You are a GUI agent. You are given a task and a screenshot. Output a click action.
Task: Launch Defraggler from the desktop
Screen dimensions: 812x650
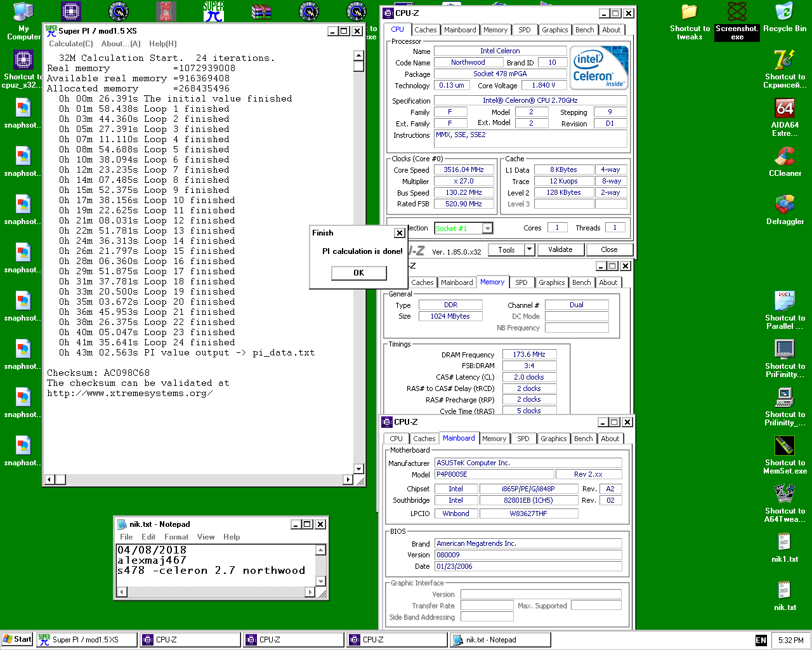pos(785,210)
